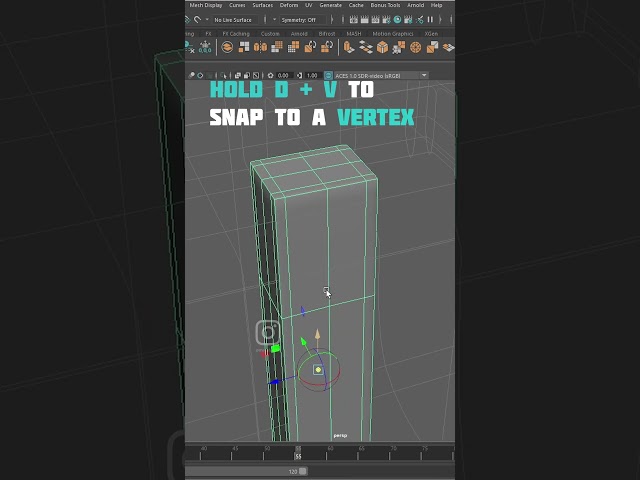The width and height of the screenshot is (640, 480).
Task: Toggle the isolate select circle icon
Action: [x=200, y=76]
